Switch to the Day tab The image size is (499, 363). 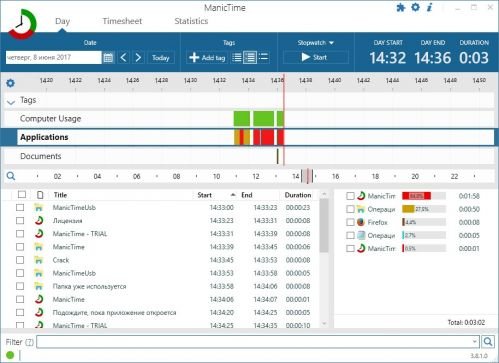(62, 21)
